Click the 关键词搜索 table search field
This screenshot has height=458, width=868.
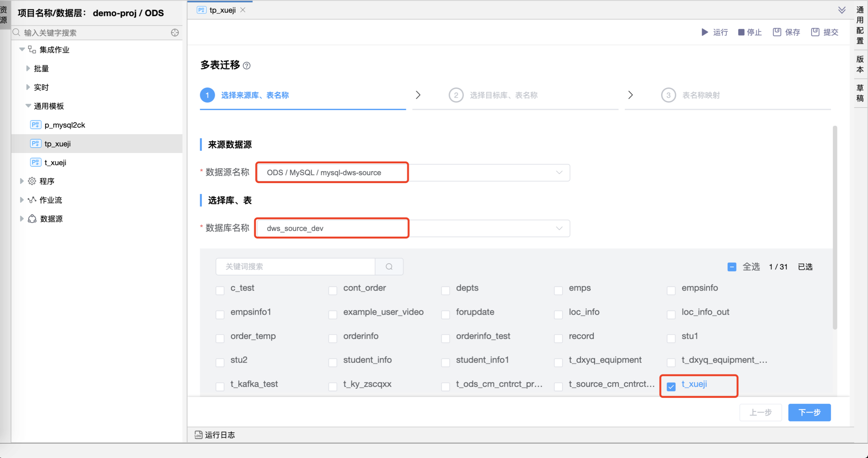point(295,267)
